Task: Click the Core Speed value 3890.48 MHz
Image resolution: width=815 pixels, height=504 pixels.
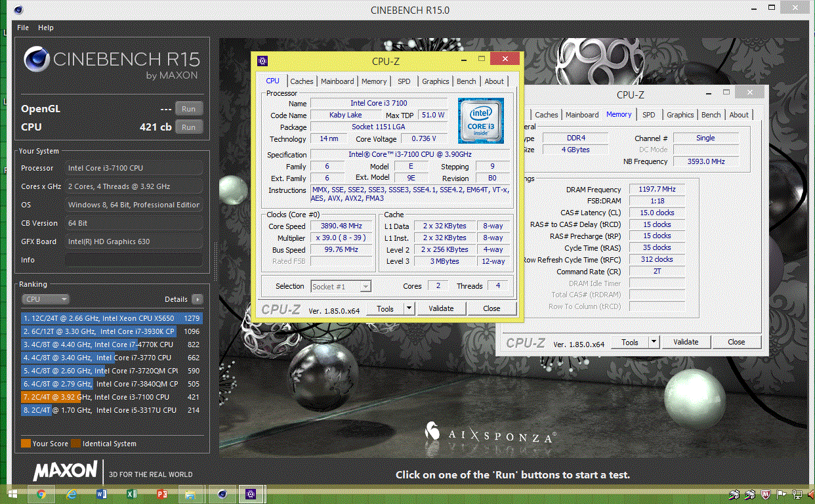Action: [342, 226]
